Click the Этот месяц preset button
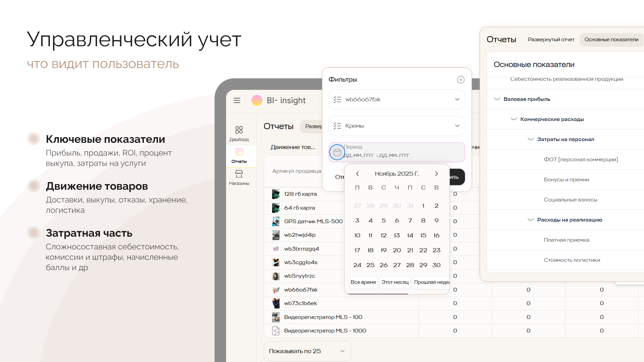Viewport: 644px width, 362px height. point(395,282)
